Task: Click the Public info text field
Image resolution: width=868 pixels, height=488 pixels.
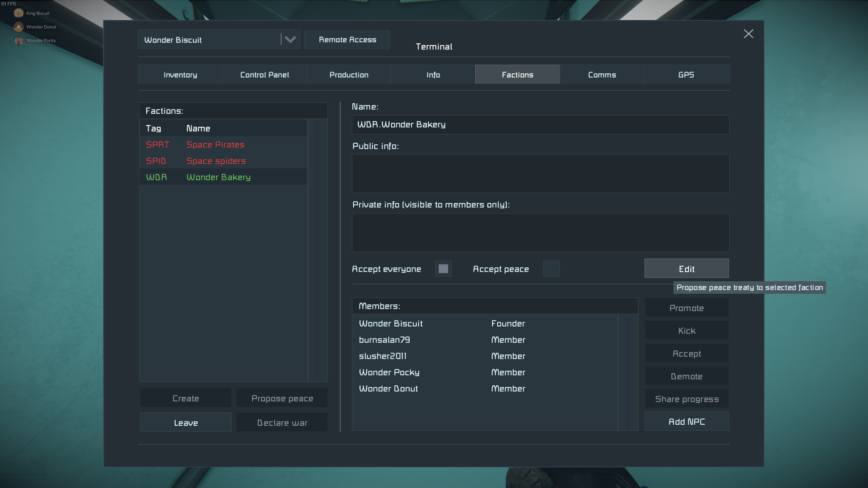Action: 540,174
